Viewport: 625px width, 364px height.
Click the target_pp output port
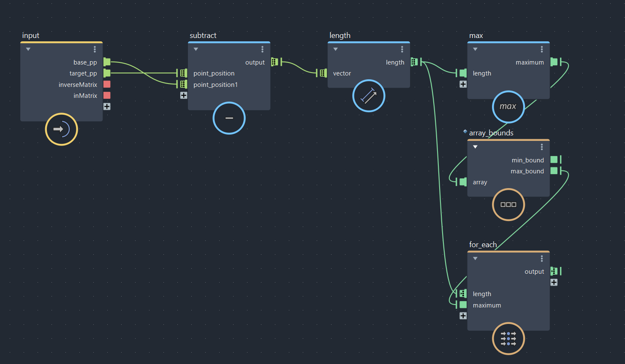tap(107, 73)
